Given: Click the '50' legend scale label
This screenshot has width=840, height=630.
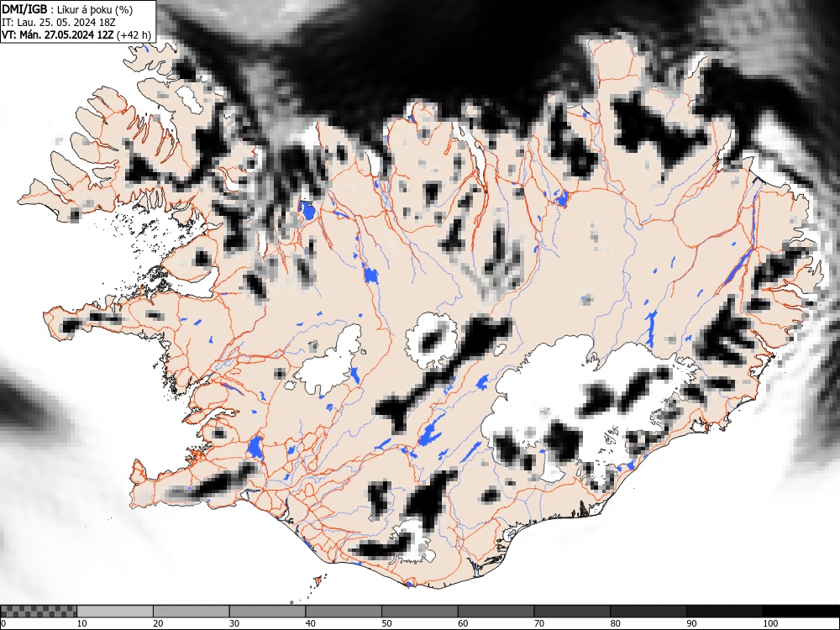Looking at the screenshot, I should point(386,623).
